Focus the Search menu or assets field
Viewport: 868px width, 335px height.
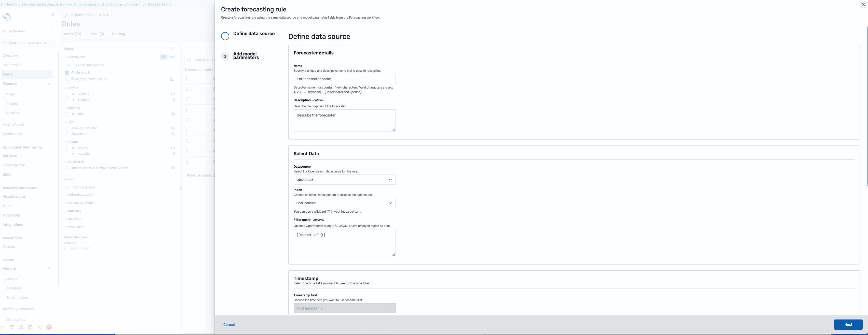point(28,43)
